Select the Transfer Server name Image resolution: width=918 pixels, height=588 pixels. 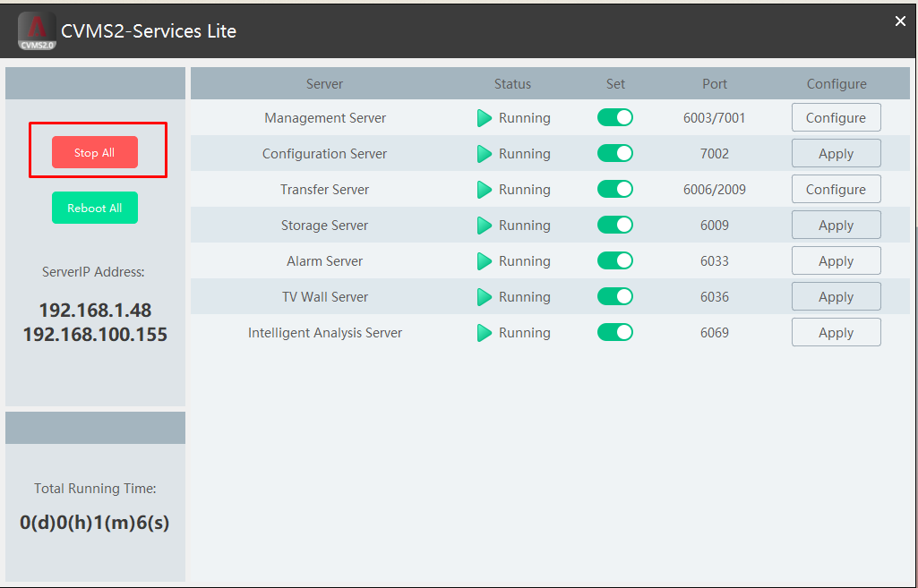(324, 189)
